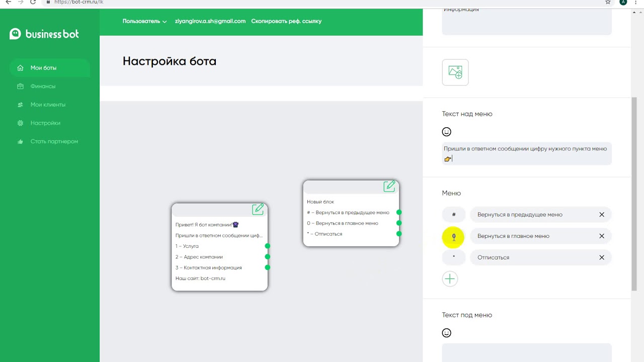Image resolution: width=644 pixels, height=362 pixels.
Task: Click the # key field in menu
Action: click(454, 215)
